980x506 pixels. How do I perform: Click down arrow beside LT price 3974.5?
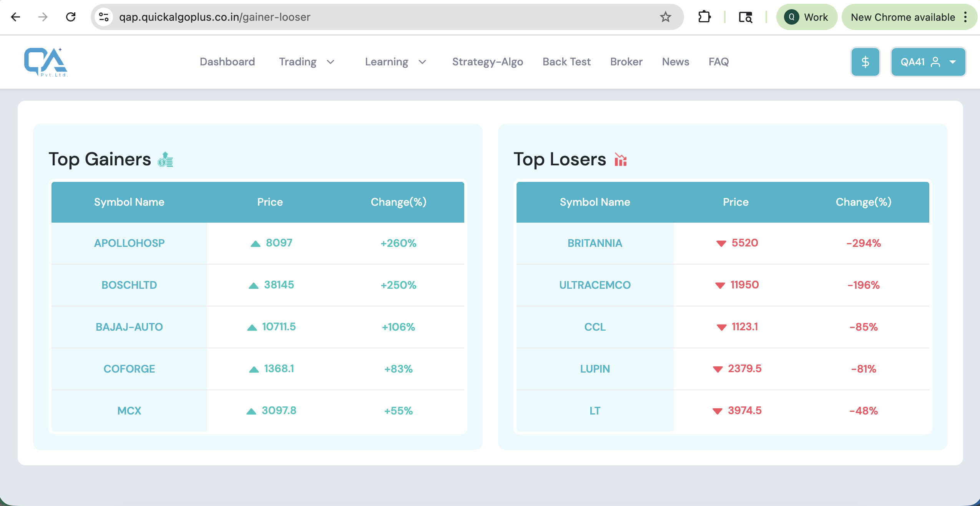coord(717,411)
